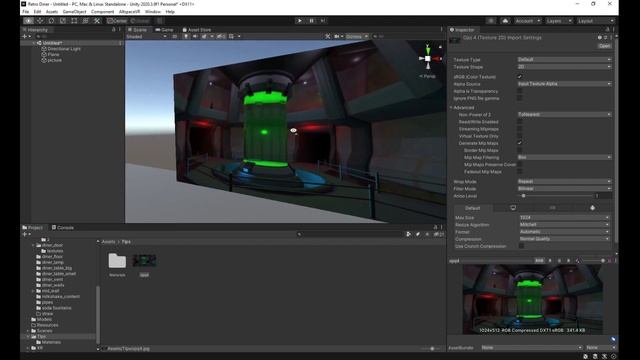The height and width of the screenshot is (360, 640).
Task: Open the cloud services icon
Action: click(505, 21)
